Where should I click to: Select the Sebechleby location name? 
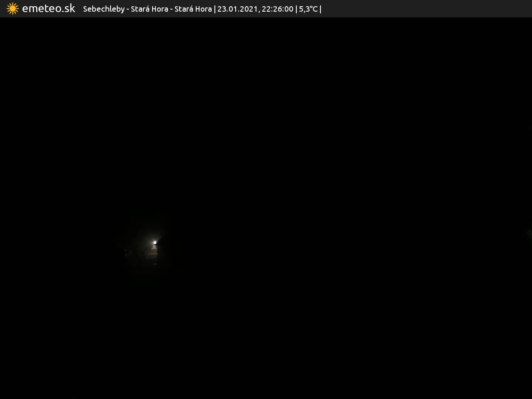(x=103, y=9)
